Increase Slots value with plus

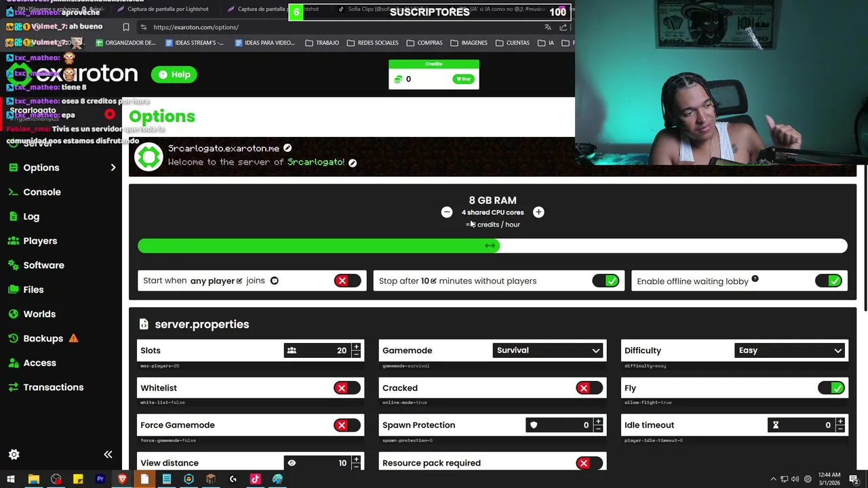356,347
